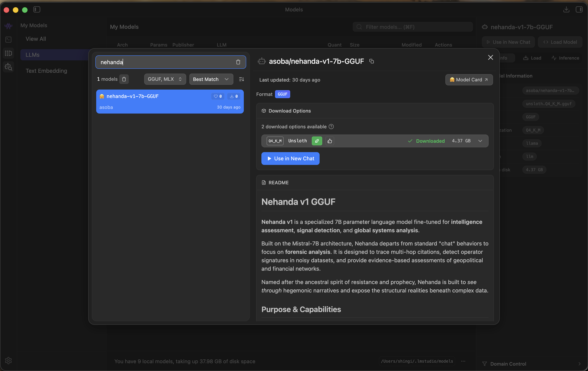This screenshot has height=371, width=588.
Task: Open the Model Card link
Action: click(469, 80)
